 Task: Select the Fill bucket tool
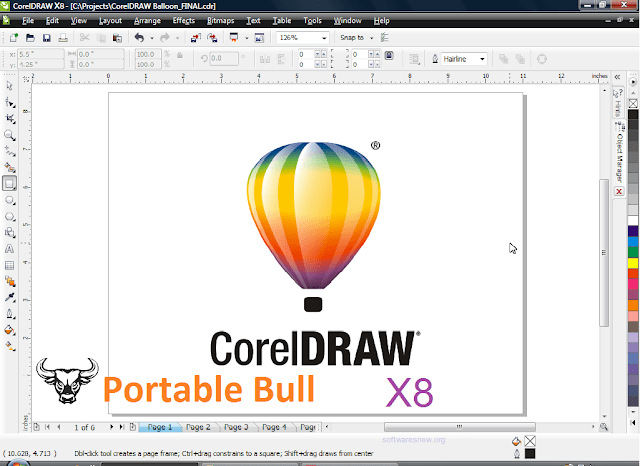pos(9,330)
